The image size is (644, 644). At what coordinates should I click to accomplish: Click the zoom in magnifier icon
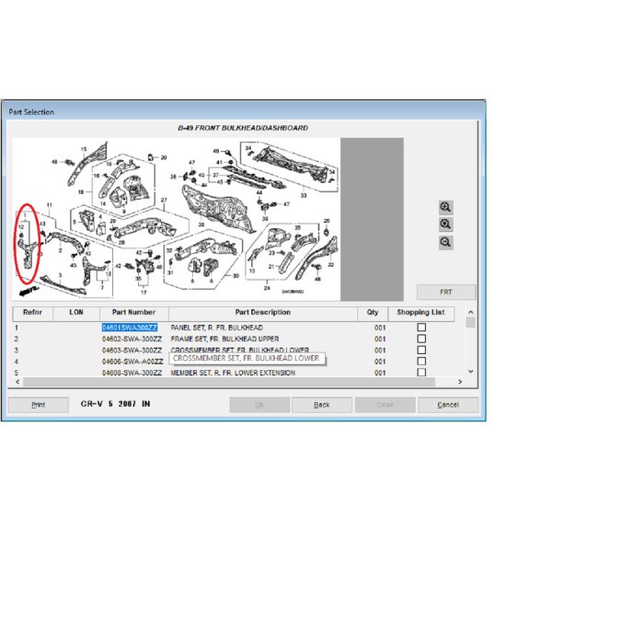click(445, 207)
